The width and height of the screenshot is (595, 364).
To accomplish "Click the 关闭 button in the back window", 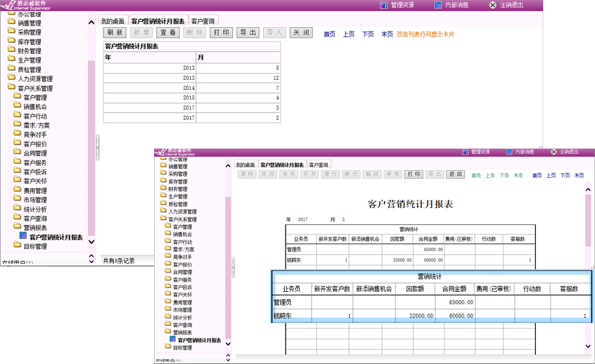I will (x=301, y=33).
